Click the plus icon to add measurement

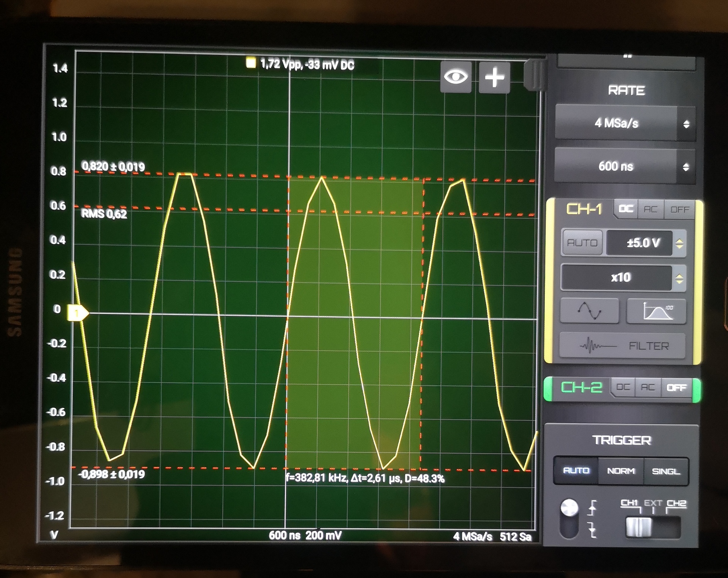(x=494, y=77)
